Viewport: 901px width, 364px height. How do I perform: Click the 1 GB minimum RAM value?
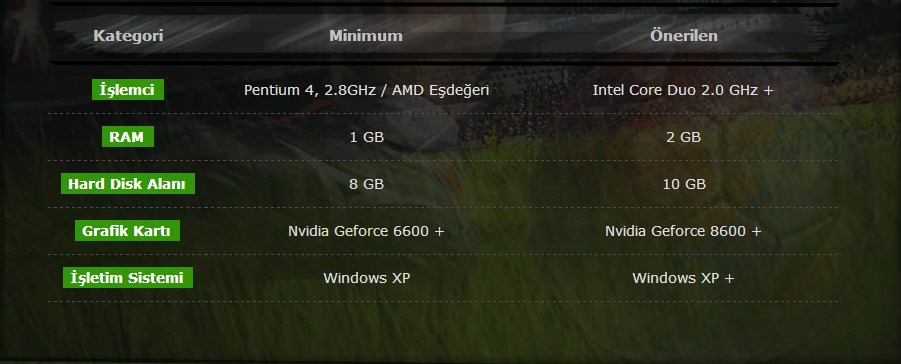367,137
